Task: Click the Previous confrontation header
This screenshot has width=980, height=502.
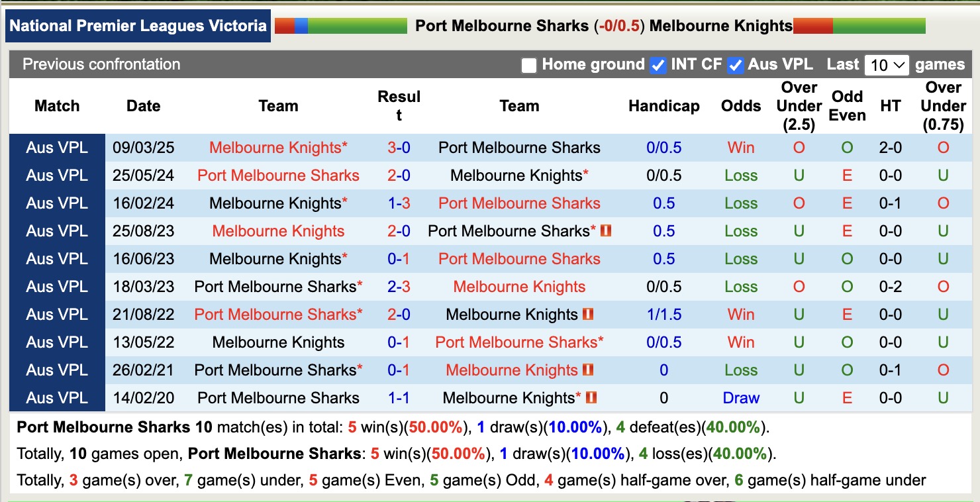Action: pyautogui.click(x=101, y=64)
